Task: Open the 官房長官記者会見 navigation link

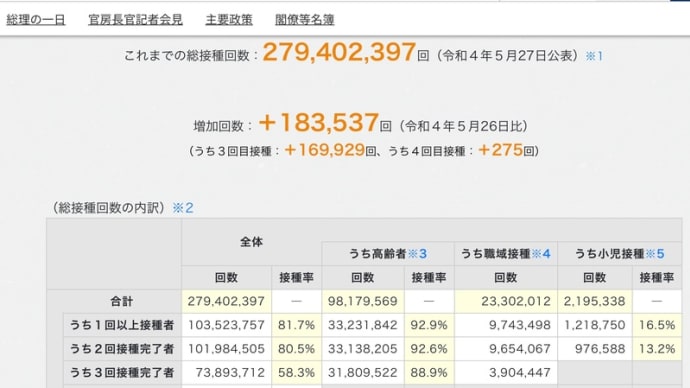Action: 135,20
